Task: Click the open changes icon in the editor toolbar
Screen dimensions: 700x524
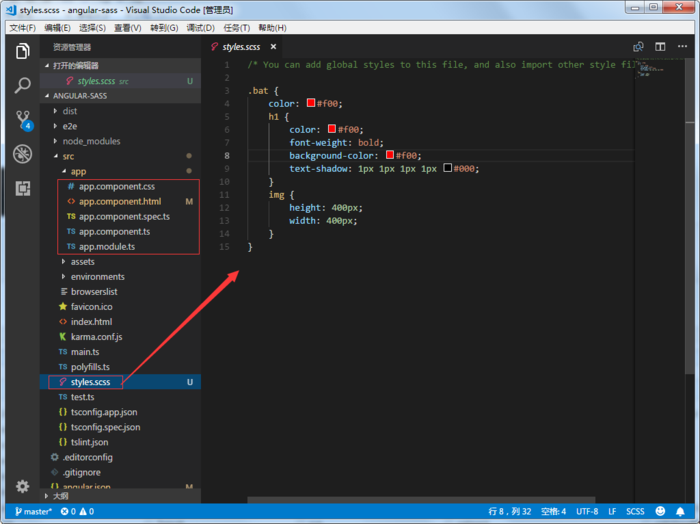Action: click(638, 46)
